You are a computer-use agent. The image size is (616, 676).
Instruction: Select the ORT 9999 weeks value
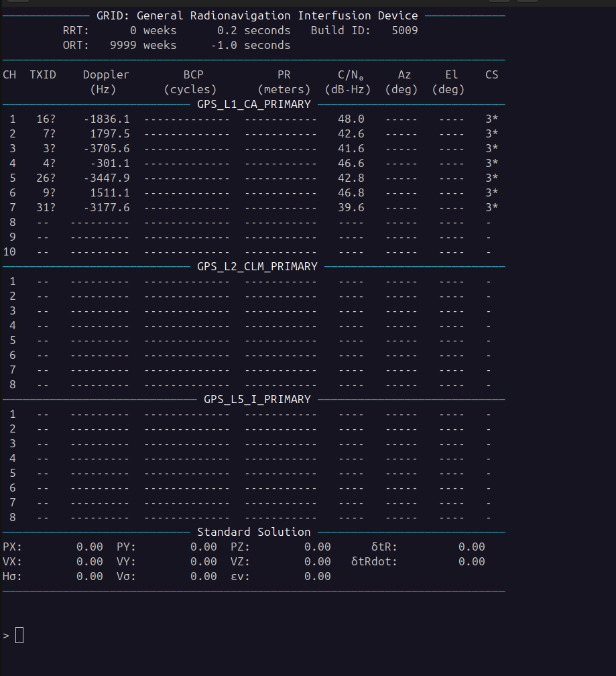(x=143, y=46)
